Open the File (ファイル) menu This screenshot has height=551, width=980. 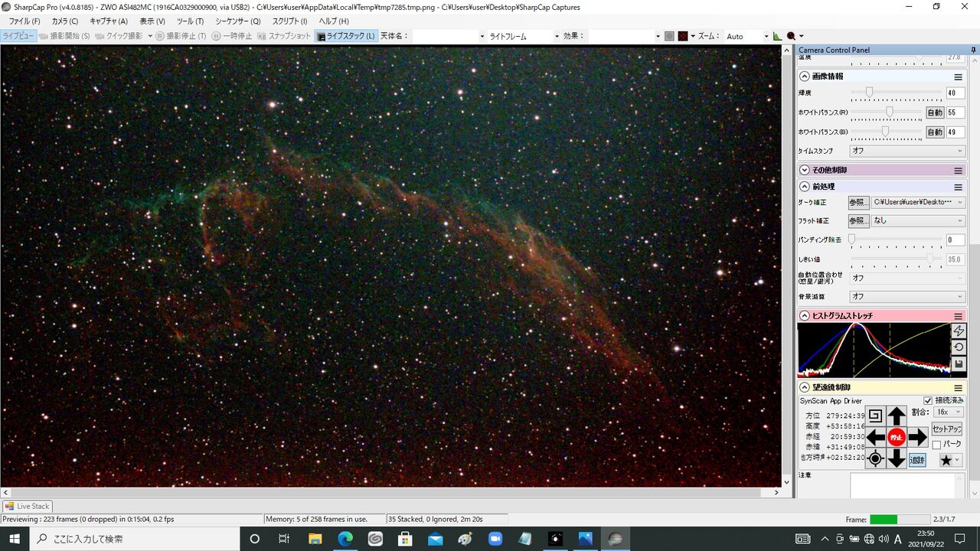24,21
